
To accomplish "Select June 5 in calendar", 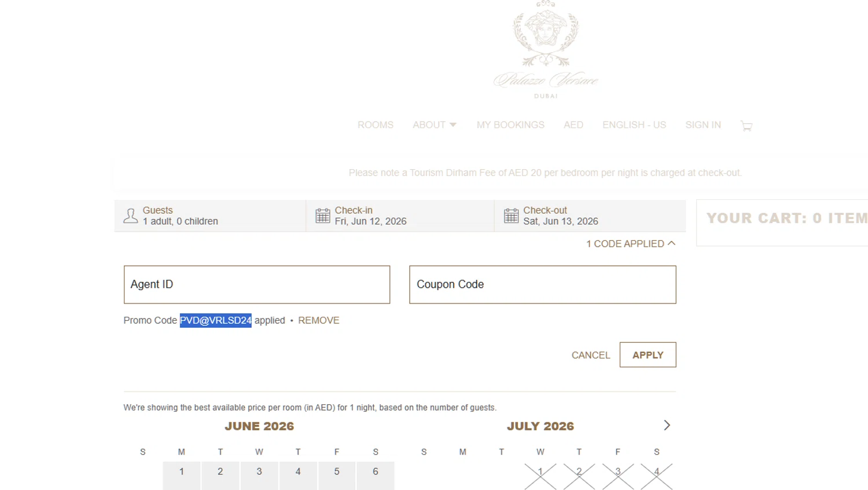I will [337, 476].
